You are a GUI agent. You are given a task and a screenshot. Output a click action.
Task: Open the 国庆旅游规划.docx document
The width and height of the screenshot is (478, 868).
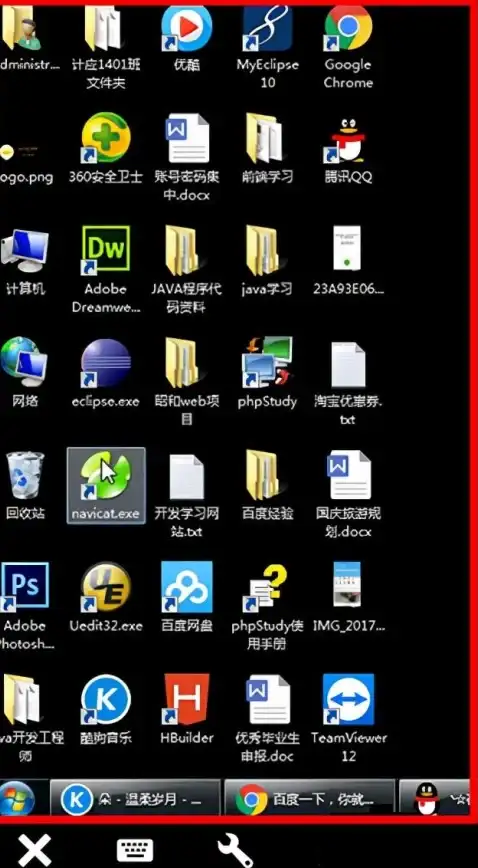click(x=348, y=476)
